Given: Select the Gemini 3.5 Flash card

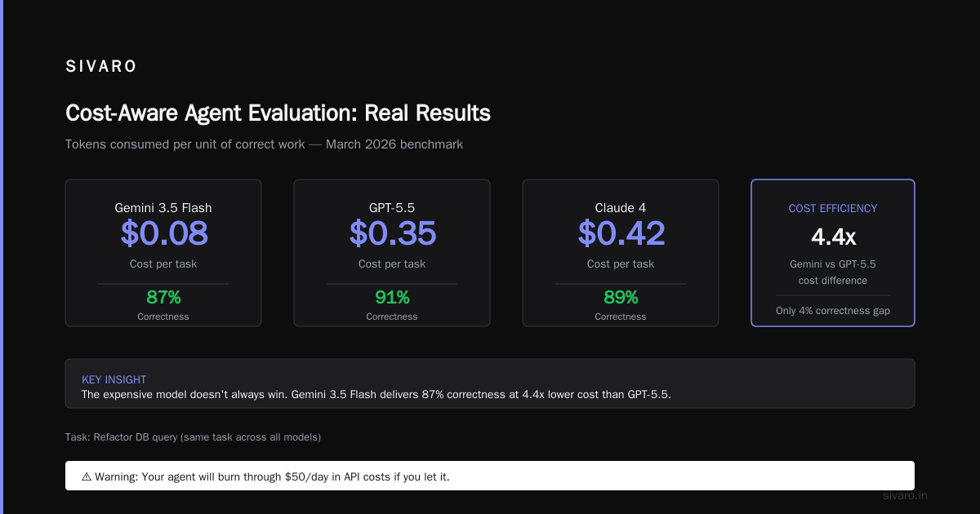Looking at the screenshot, I should coord(163,253).
